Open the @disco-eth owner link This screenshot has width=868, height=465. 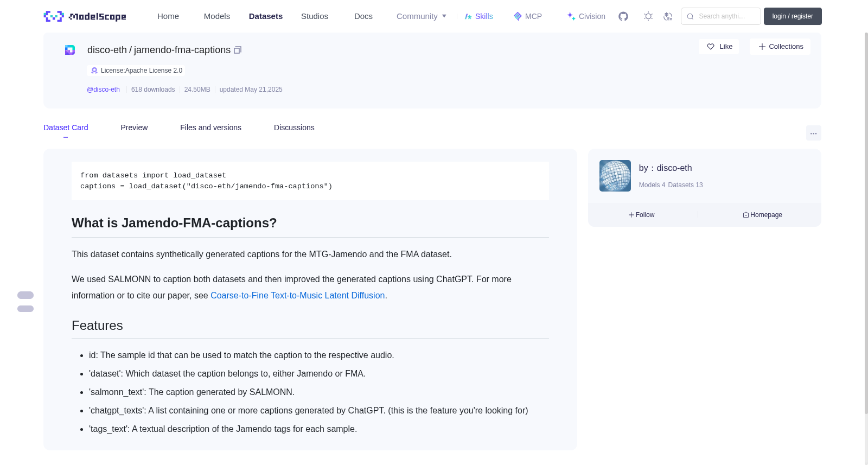tap(103, 90)
